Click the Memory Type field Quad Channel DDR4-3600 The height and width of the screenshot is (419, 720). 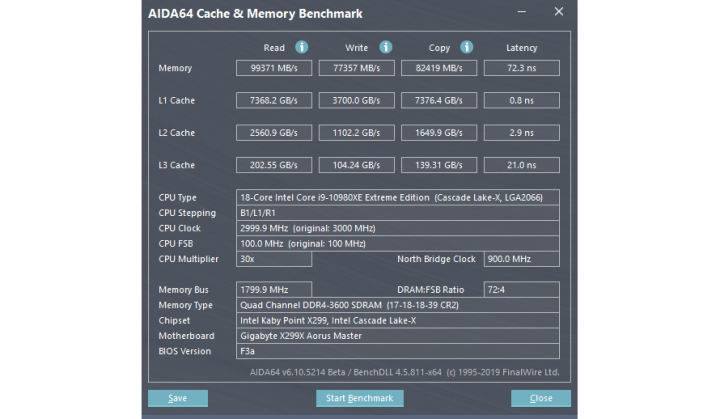pos(398,305)
